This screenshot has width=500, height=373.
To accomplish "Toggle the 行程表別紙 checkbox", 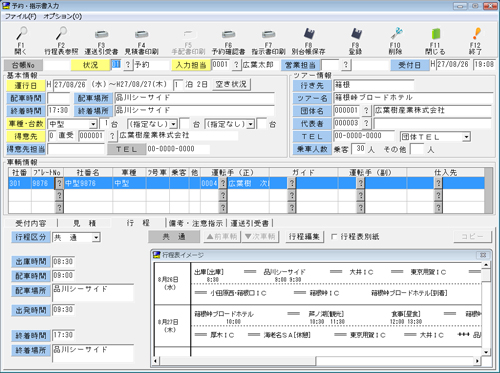I will [334, 237].
